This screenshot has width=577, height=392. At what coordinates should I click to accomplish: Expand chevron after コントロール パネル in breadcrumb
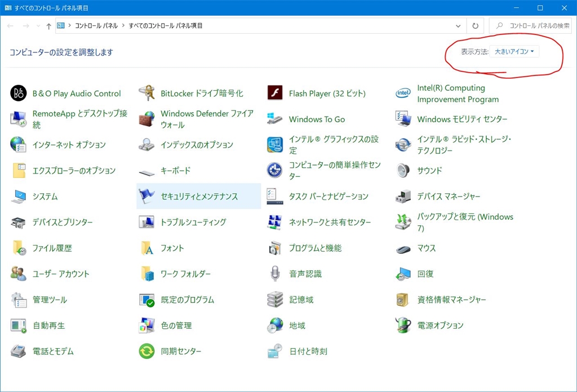(x=123, y=26)
